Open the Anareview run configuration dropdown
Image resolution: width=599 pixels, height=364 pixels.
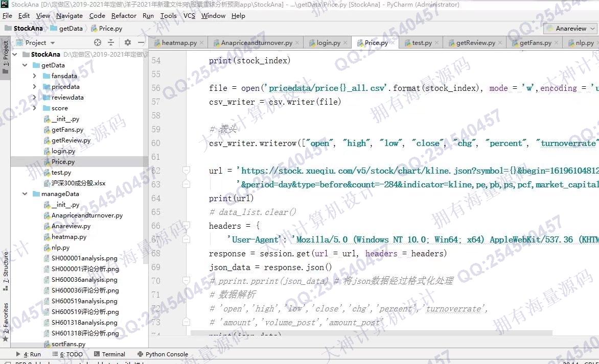coord(570,28)
